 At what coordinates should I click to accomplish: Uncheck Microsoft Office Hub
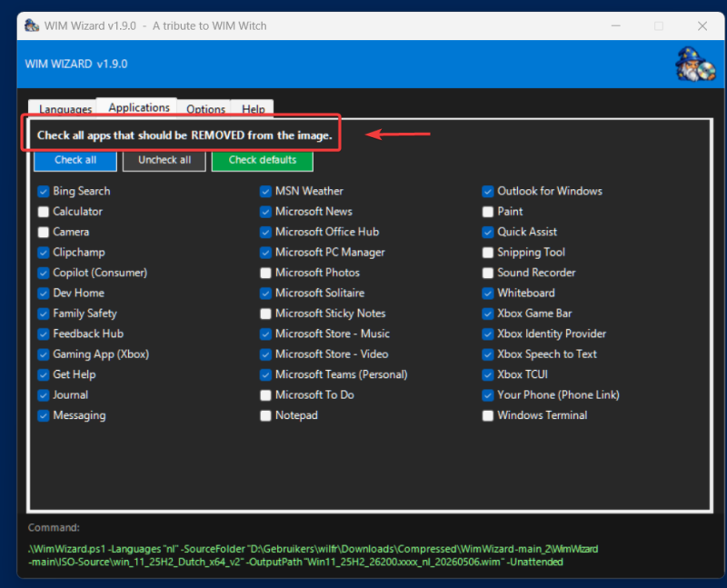click(x=265, y=233)
